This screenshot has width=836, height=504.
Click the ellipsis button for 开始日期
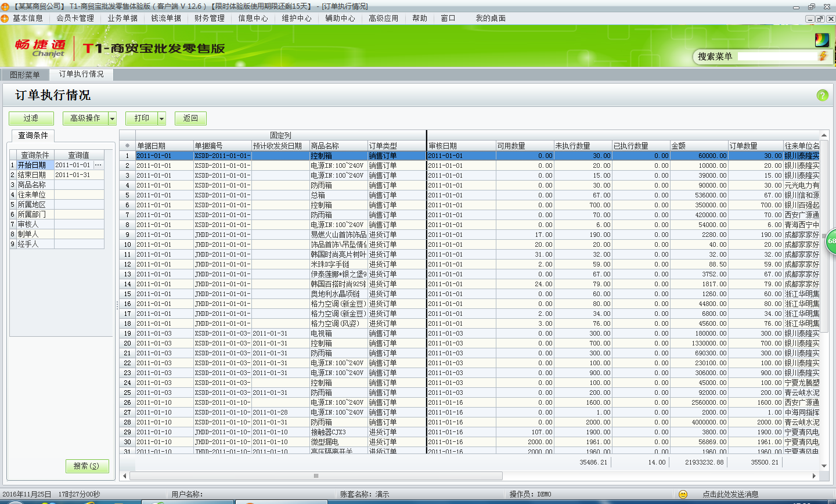click(x=98, y=165)
